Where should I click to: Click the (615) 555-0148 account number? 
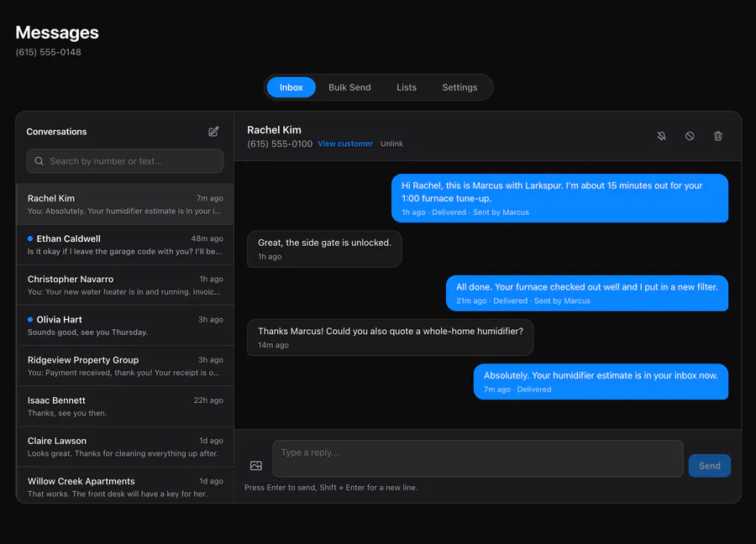[x=48, y=52]
